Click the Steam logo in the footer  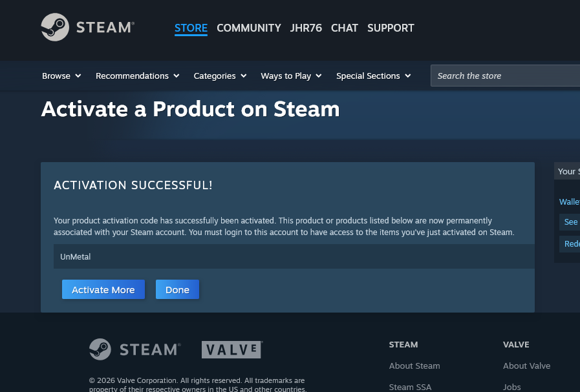point(135,349)
